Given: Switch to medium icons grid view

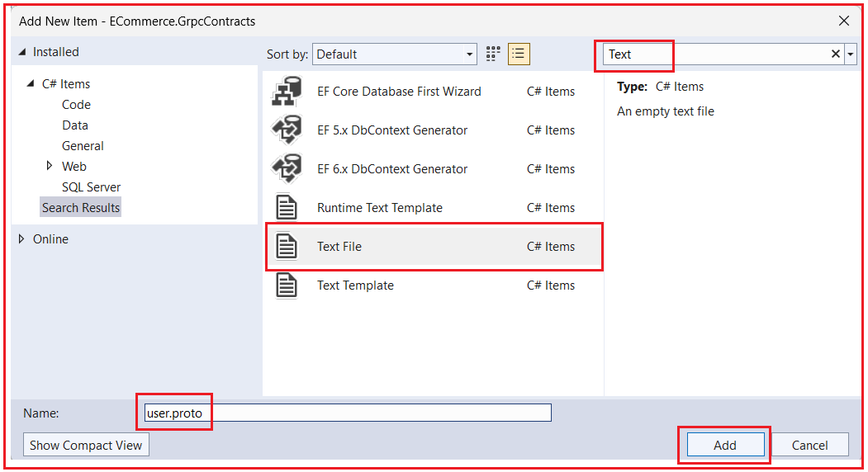Looking at the screenshot, I should click(x=493, y=54).
